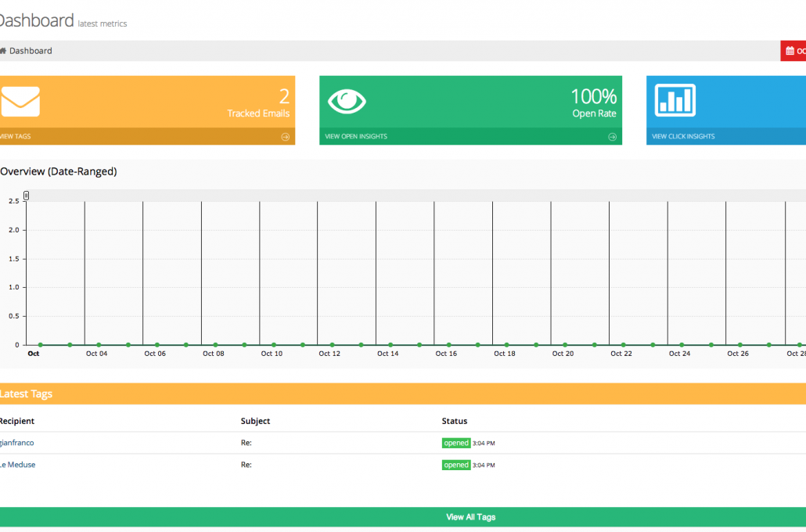Click the Re: subject in gianfranco's row
This screenshot has width=806, height=532.
pos(246,443)
